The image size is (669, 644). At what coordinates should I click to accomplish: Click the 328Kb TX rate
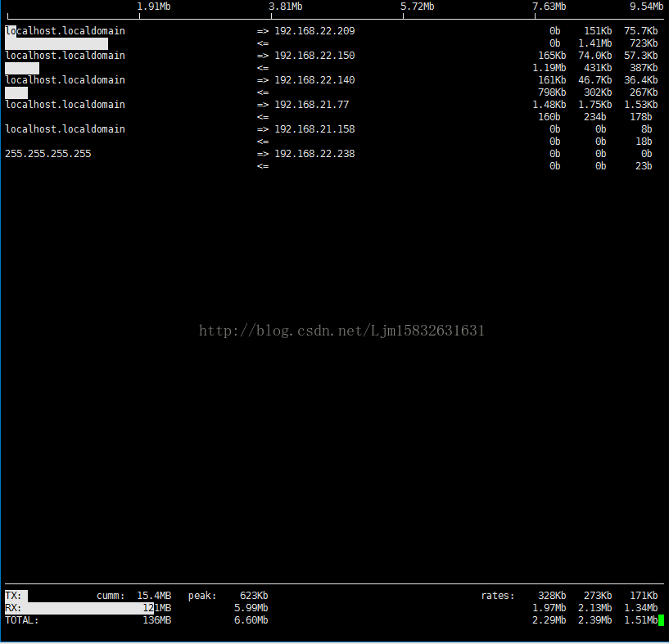pyautogui.click(x=552, y=596)
